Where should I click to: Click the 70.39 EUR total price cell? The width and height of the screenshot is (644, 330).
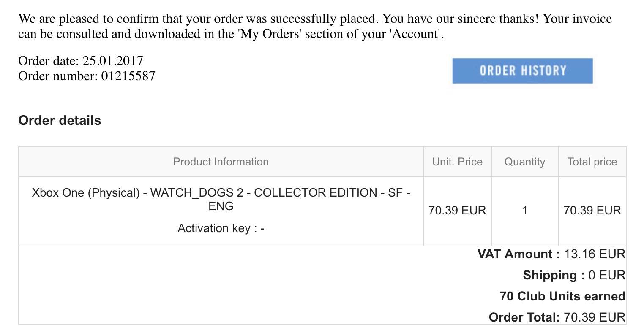coord(592,210)
